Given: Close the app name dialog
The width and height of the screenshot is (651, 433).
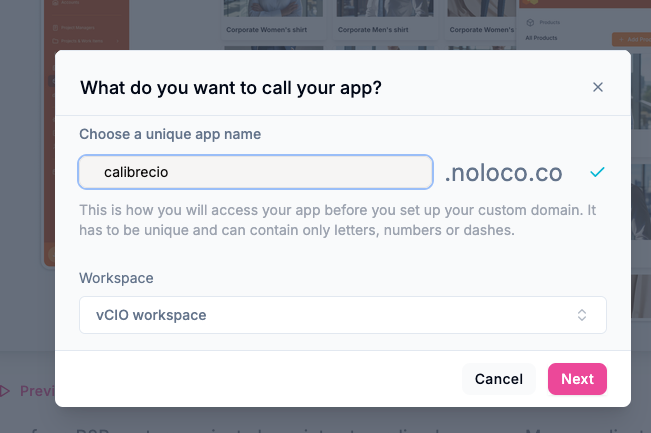Looking at the screenshot, I should (x=598, y=87).
